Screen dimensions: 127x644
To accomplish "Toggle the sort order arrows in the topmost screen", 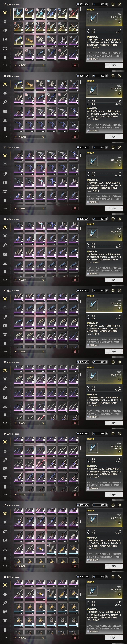I will tap(43, 65).
